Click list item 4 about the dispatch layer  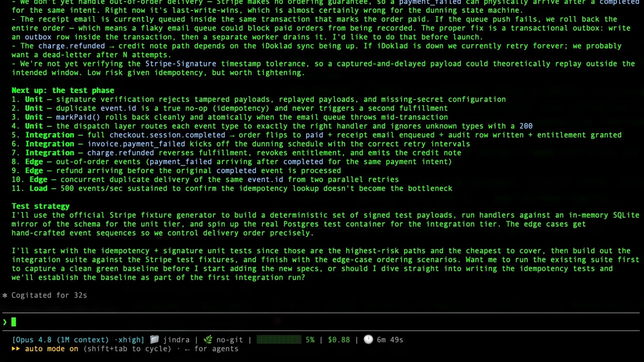tap(272, 126)
